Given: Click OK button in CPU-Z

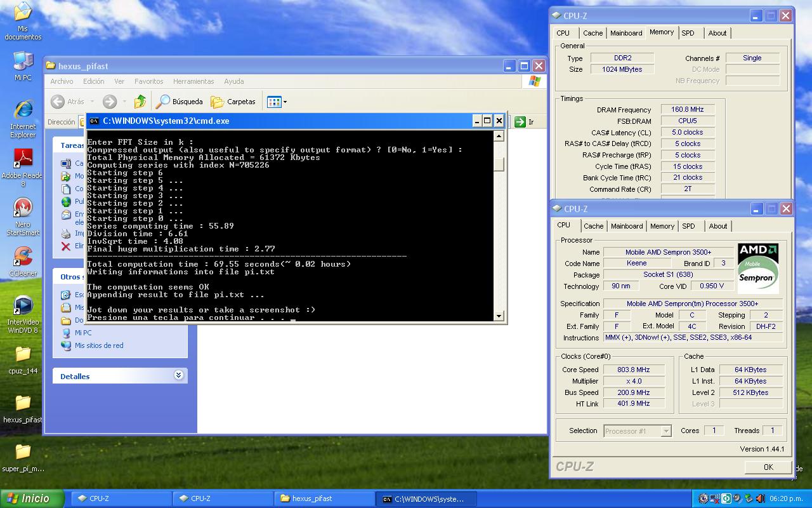Looking at the screenshot, I should [768, 467].
